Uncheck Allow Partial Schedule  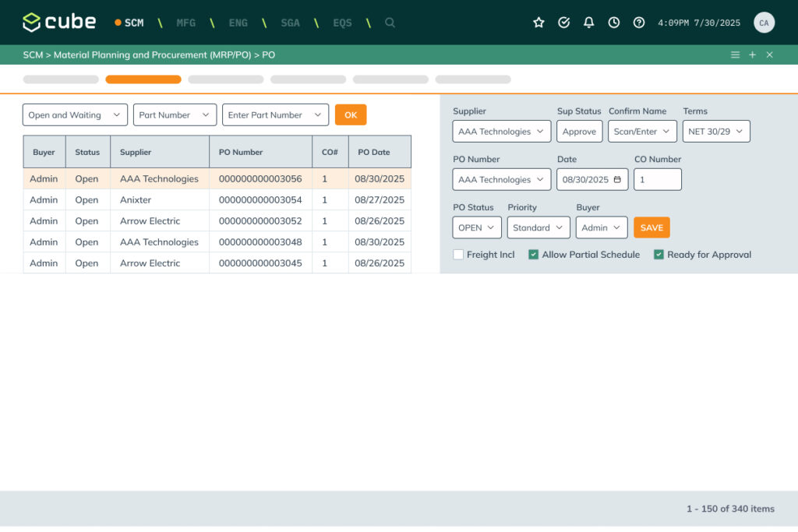[x=534, y=255]
